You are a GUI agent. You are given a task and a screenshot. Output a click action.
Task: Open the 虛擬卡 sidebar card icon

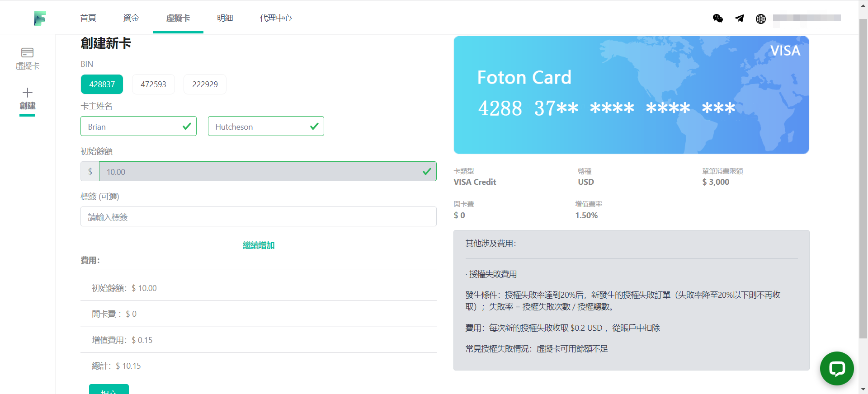pos(28,52)
